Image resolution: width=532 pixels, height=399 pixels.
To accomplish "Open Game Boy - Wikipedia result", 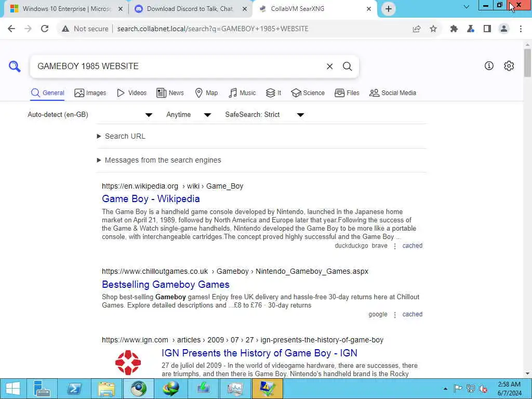I will click(x=151, y=199).
